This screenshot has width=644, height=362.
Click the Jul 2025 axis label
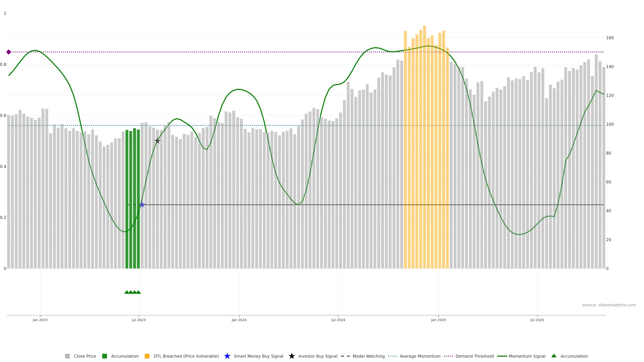(537, 320)
